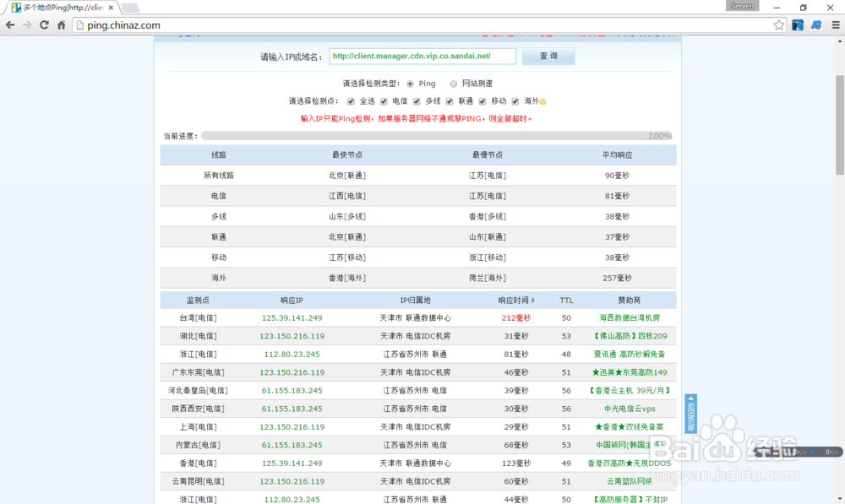Open Chrome hamburger menu
This screenshot has height=504, width=845.
(836, 24)
